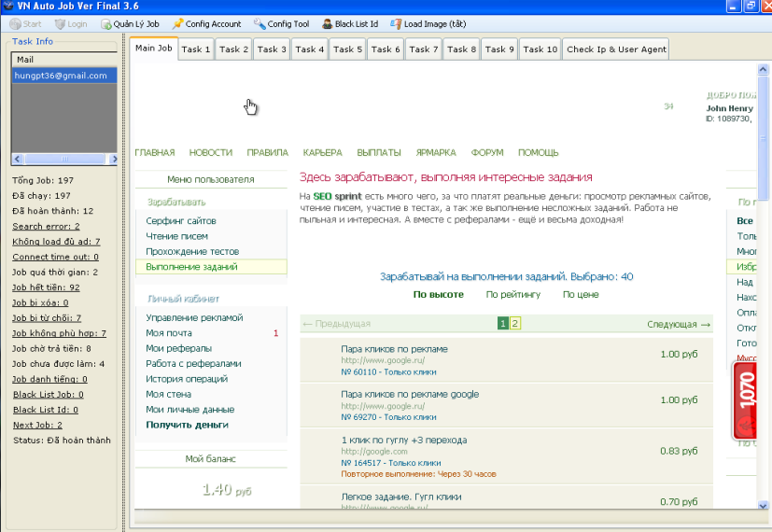This screenshot has height=532, width=772.
Task: Switch to Task 8 tab
Action: coord(461,49)
